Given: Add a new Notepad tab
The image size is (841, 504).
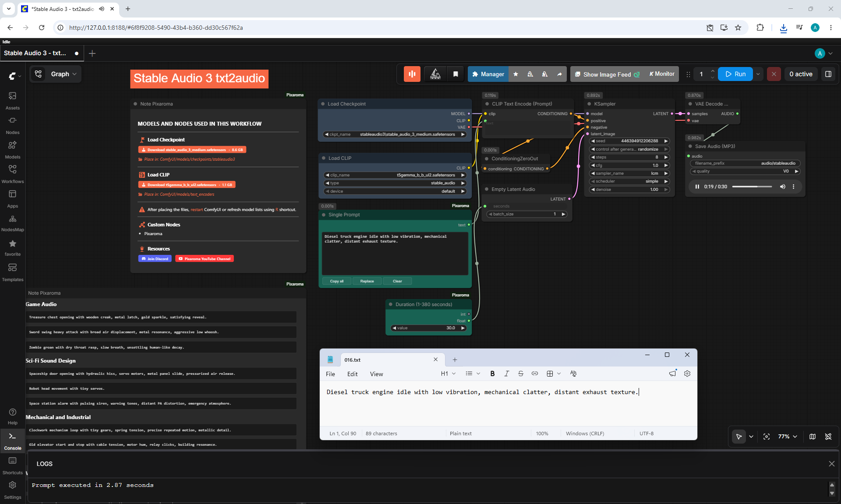Looking at the screenshot, I should click(x=455, y=359).
